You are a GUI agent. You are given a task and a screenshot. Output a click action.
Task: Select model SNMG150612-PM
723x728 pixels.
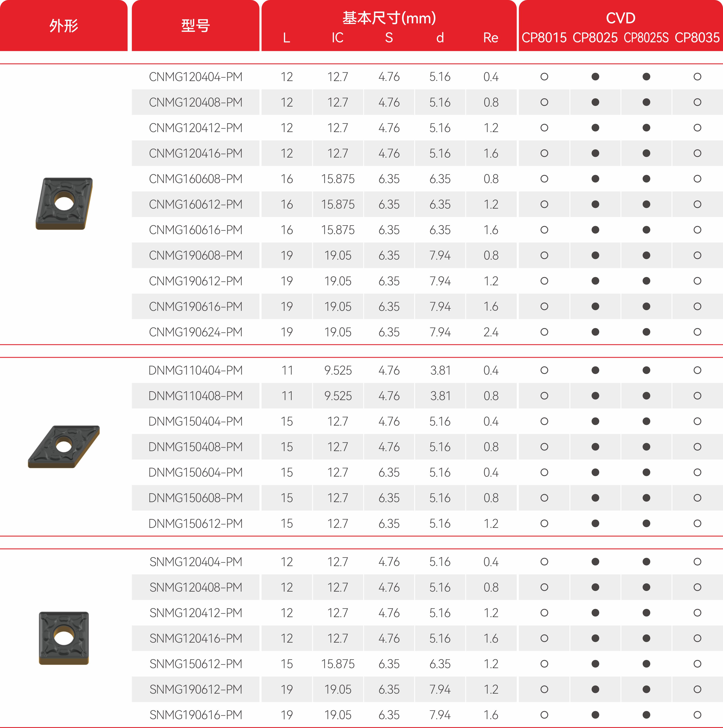(196, 664)
